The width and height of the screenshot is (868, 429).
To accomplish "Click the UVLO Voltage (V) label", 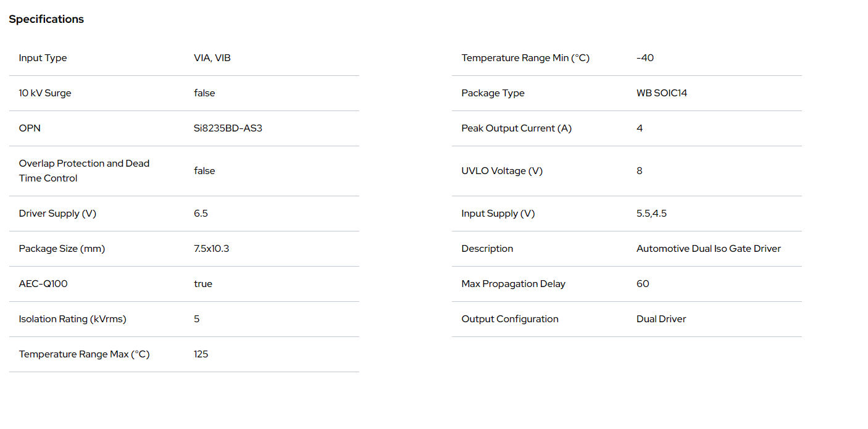I will [502, 171].
